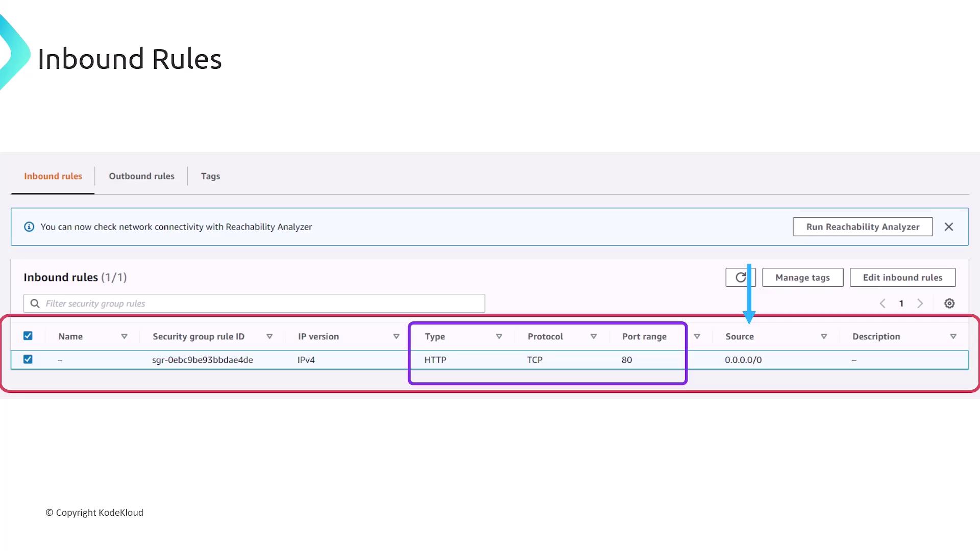Sort by Description column arrow
This screenshot has height=551, width=980.
(952, 337)
